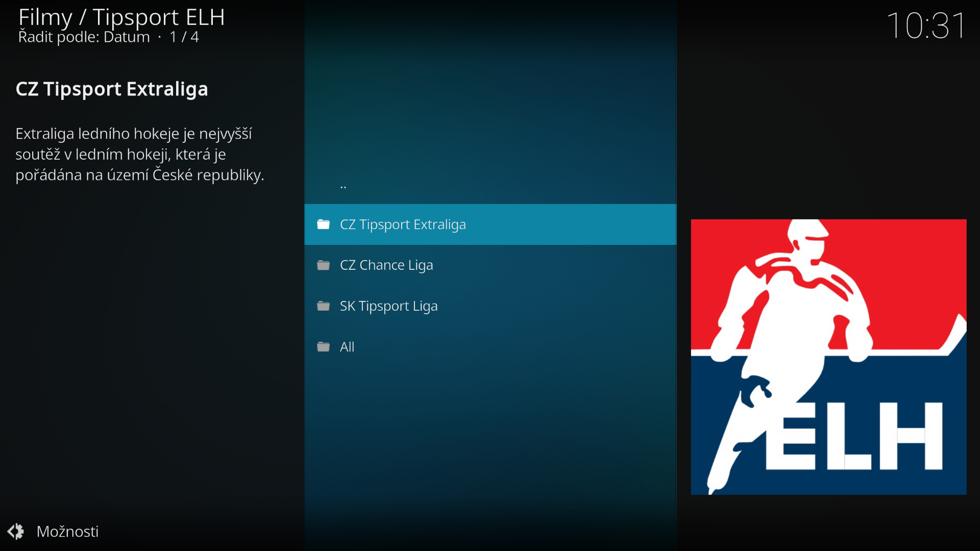Click the 10:31 clock display
Screen dimensions: 980x551
click(926, 26)
